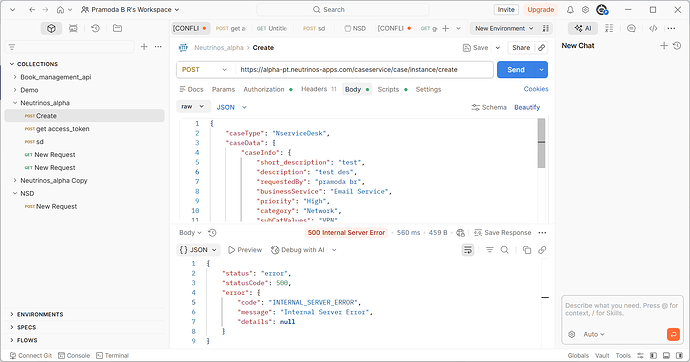Screen dimensions: 690x362
Task: Switch to the Scripts tab
Action: (392, 89)
